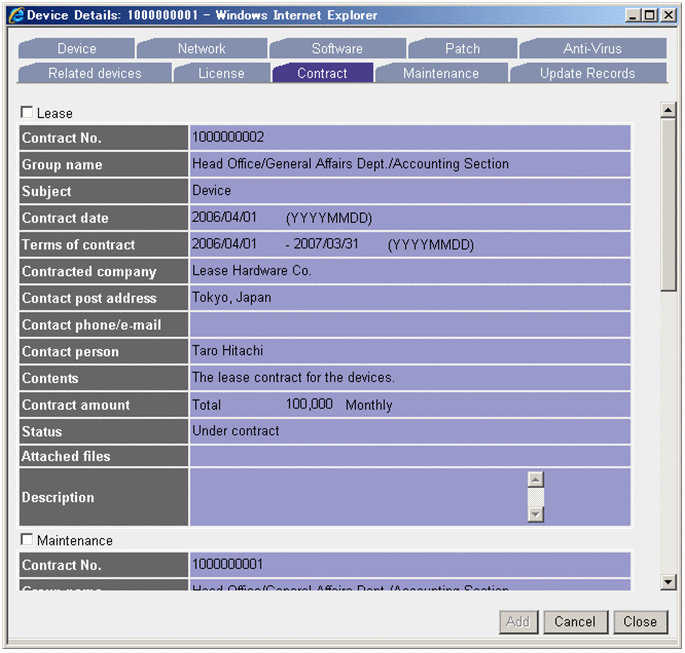Viewport: 685px width, 653px height.
Task: Click the empty Attached files field
Action: pos(410,456)
